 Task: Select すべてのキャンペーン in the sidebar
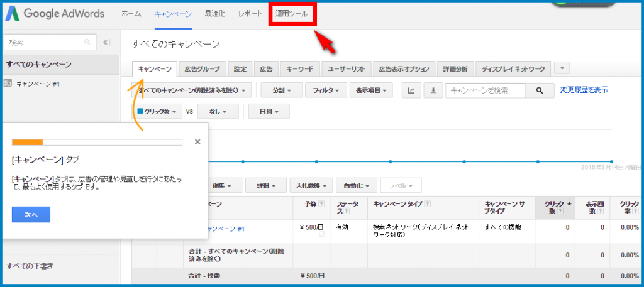[x=60, y=64]
